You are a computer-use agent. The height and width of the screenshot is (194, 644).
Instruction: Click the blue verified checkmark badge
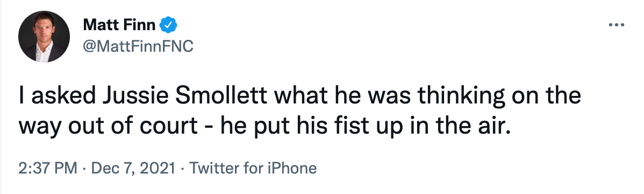[x=168, y=25]
